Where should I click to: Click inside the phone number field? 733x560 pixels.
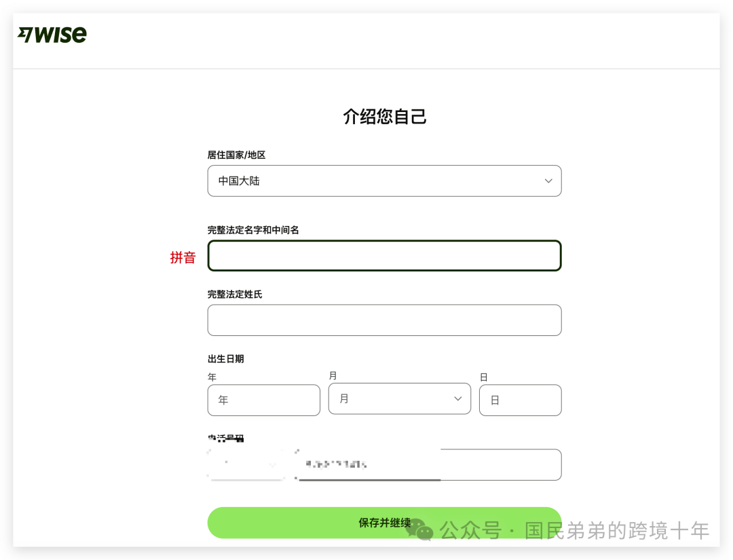pyautogui.click(x=428, y=464)
